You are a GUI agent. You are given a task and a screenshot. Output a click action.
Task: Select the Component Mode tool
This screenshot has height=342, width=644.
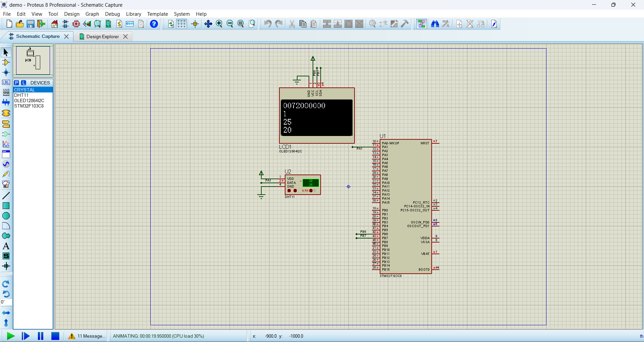(x=6, y=62)
